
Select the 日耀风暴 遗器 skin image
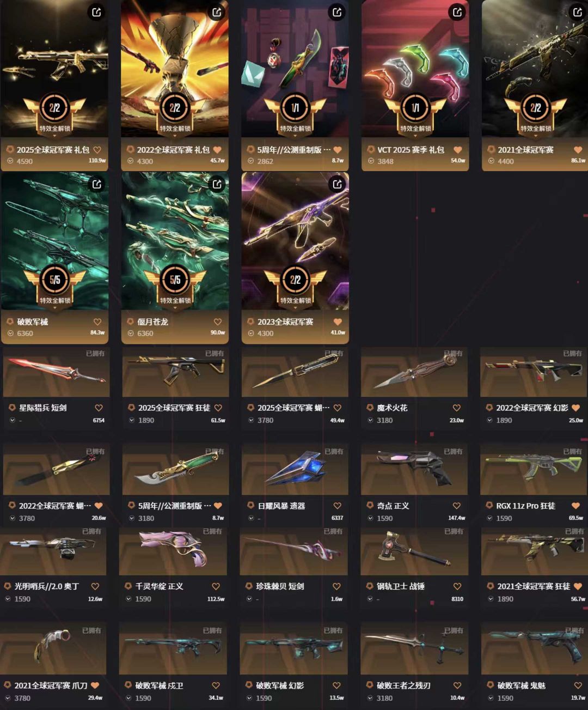pyautogui.click(x=295, y=469)
